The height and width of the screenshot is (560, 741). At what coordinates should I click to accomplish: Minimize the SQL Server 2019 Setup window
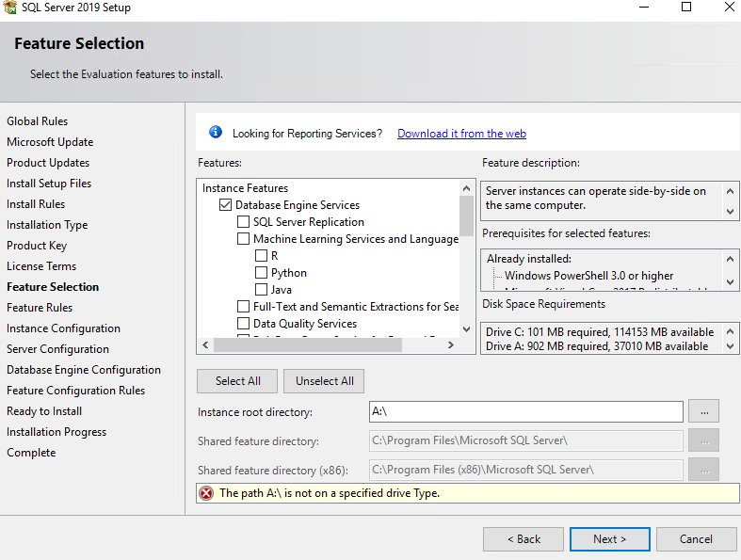(644, 7)
